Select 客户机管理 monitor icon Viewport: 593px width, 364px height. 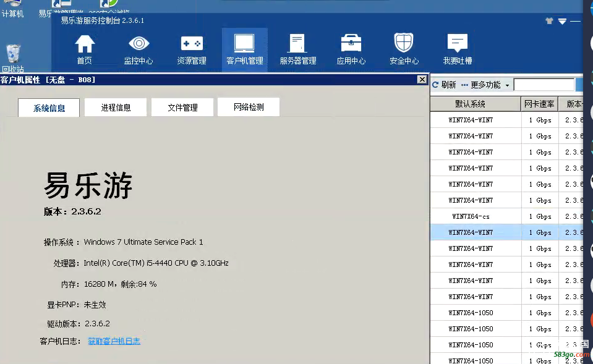pos(245,49)
